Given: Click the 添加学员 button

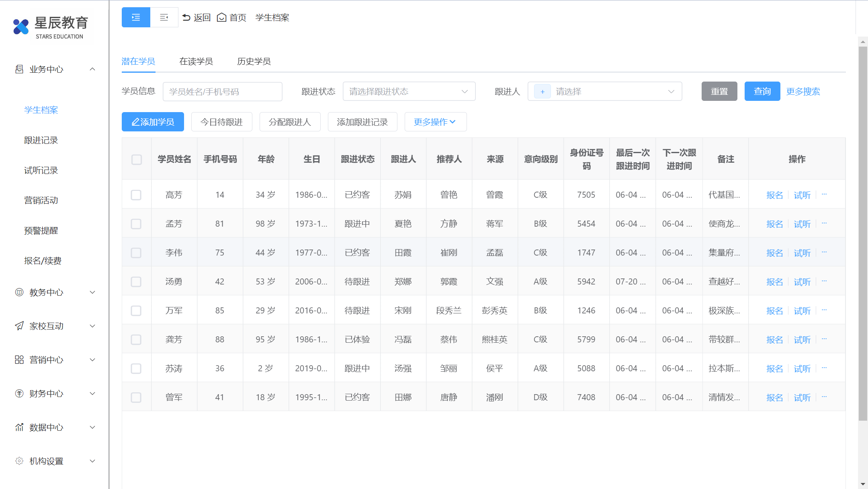Looking at the screenshot, I should (153, 122).
